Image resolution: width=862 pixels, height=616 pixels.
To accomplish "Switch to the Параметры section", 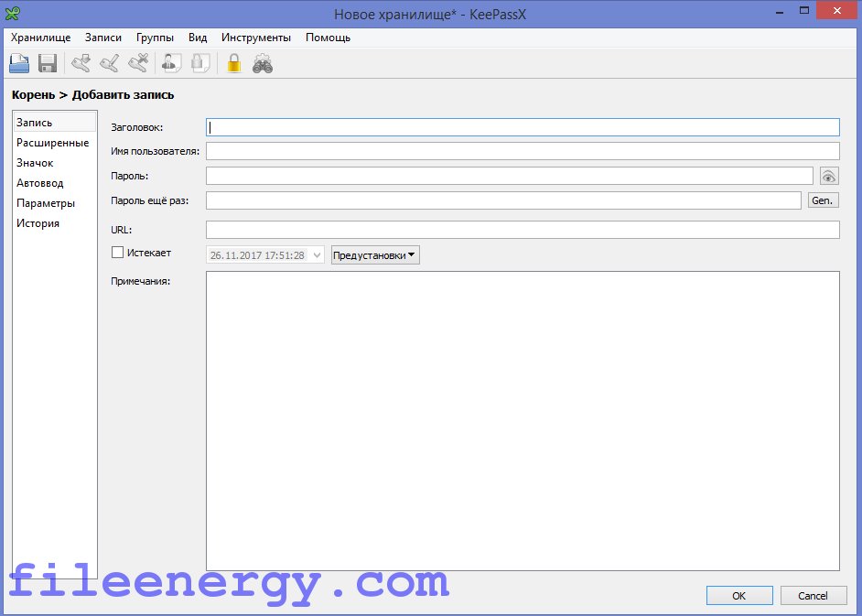I will click(x=54, y=203).
